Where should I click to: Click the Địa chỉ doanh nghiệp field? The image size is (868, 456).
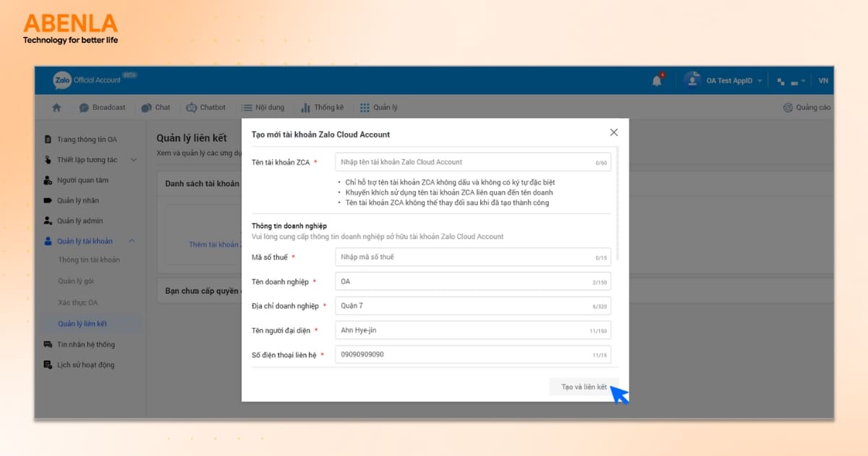[473, 306]
